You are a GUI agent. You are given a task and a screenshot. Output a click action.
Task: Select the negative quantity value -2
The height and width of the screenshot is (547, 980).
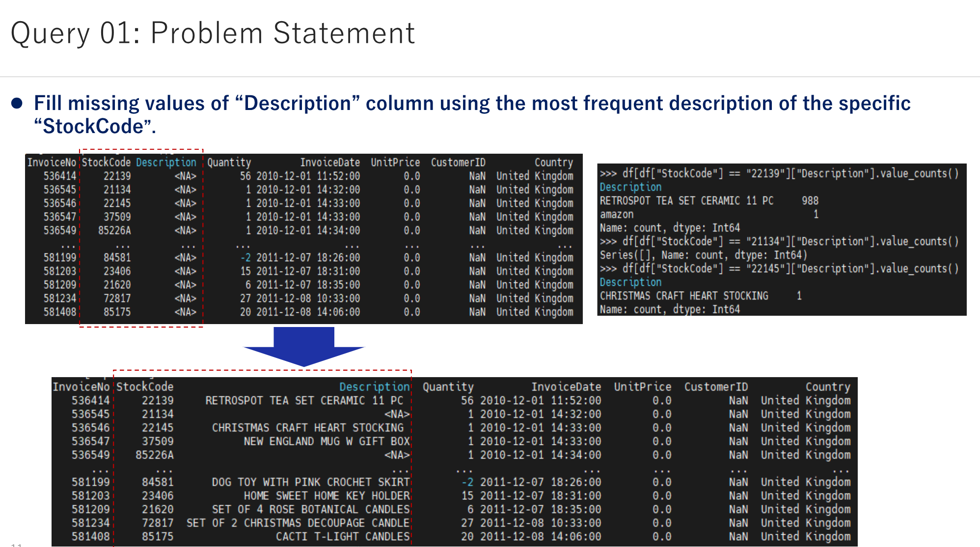[245, 257]
